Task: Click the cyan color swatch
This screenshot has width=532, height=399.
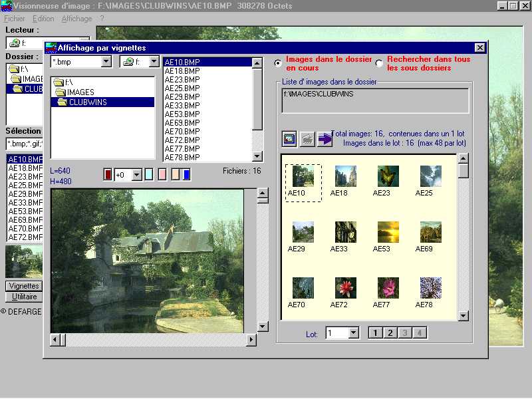Action: point(149,174)
